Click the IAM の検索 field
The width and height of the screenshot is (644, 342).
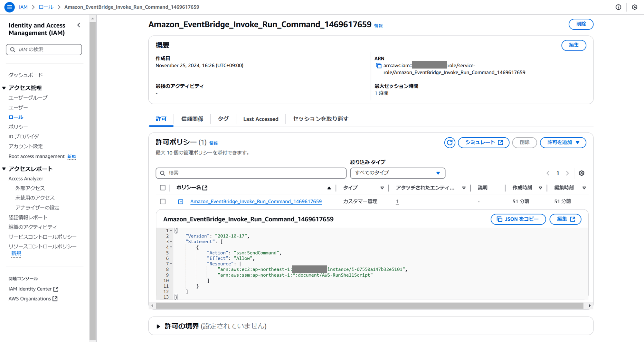[x=44, y=50]
